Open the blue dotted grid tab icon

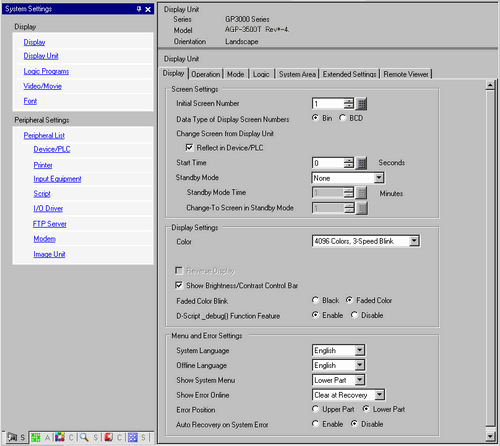click(133, 437)
